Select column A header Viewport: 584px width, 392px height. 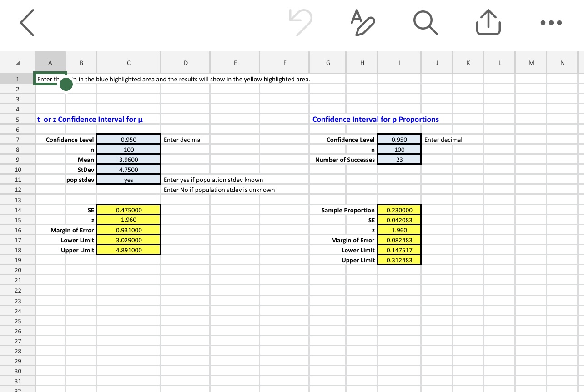coord(50,63)
